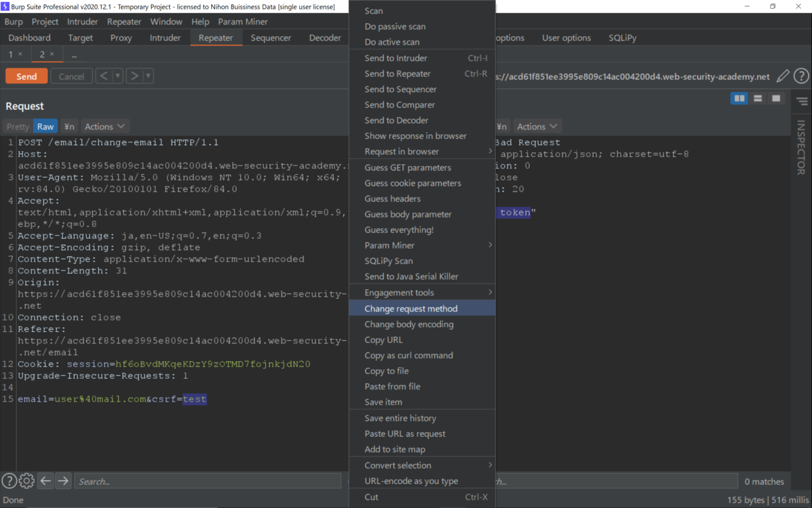Open search help icon at bottom left
The image size is (812, 508).
coord(9,481)
